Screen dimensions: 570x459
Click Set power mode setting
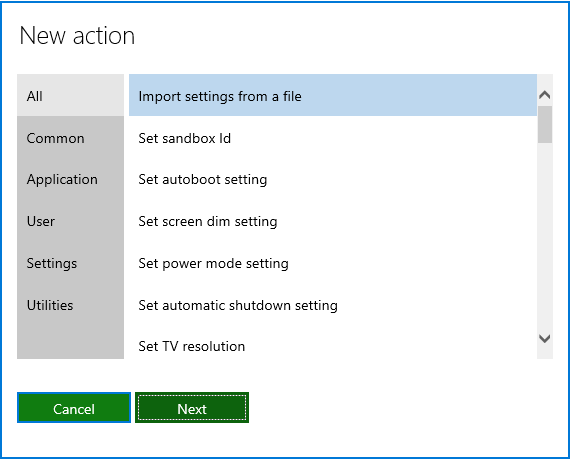333,263
